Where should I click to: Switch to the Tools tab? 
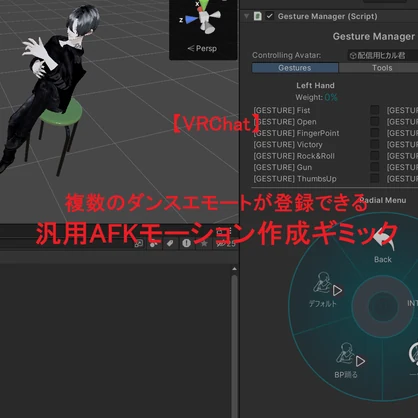coord(382,68)
